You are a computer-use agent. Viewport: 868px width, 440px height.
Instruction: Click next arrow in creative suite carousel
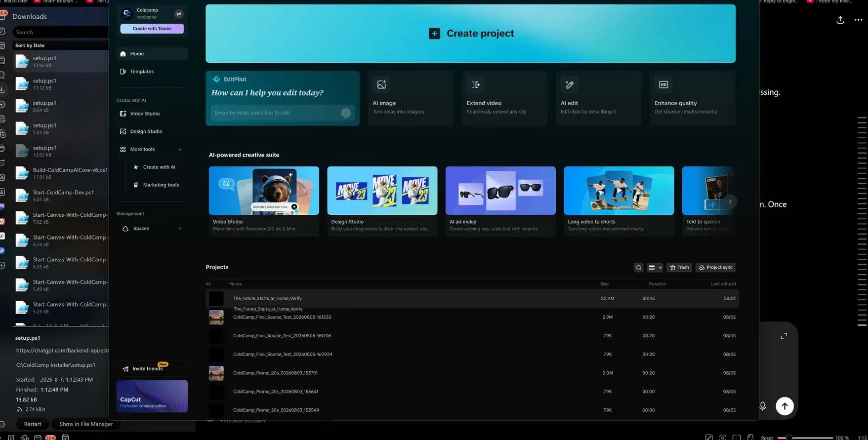[x=730, y=201]
